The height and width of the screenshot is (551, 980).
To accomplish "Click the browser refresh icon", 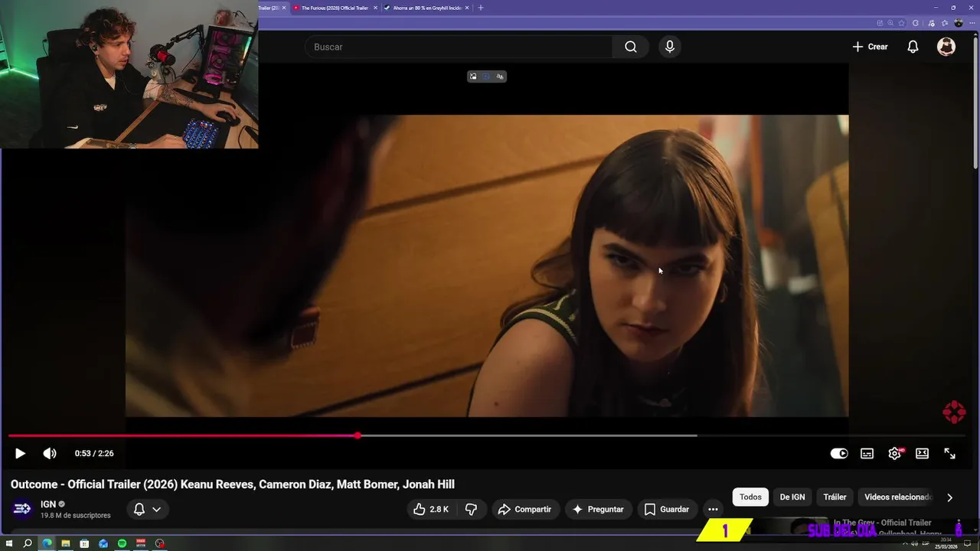I will point(915,23).
